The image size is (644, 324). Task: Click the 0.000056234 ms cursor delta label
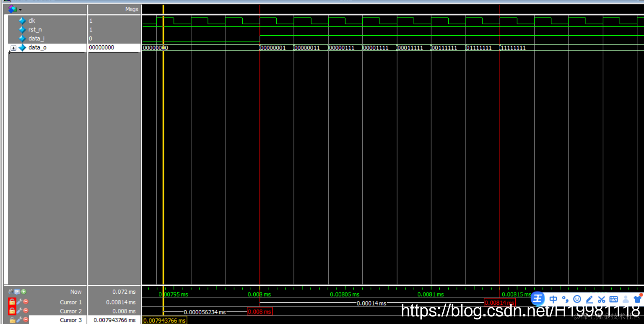[x=205, y=312]
